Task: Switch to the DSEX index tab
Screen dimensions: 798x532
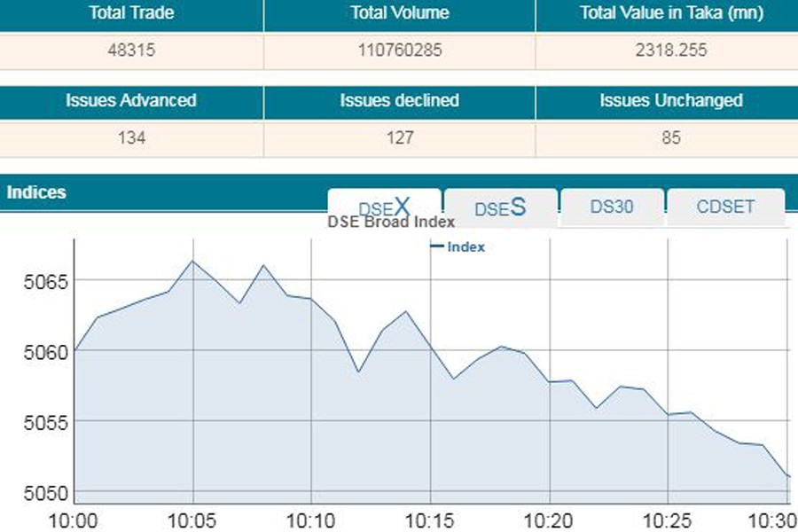Action: (384, 208)
